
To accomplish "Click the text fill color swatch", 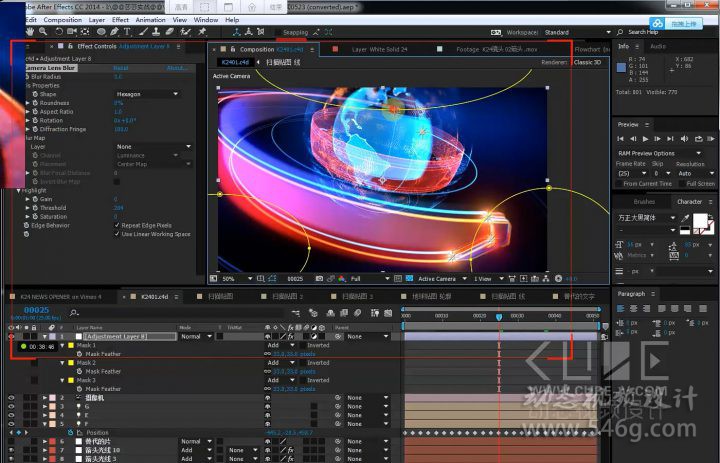I will point(699,220).
